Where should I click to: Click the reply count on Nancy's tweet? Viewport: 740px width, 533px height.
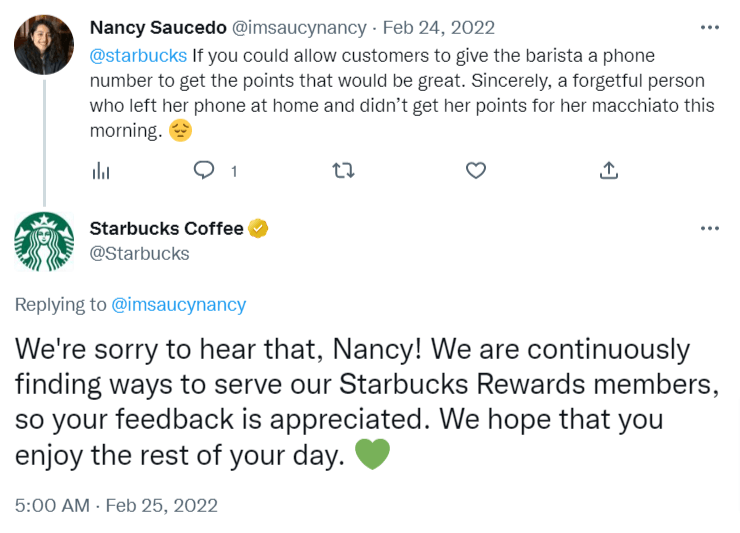[x=234, y=171]
